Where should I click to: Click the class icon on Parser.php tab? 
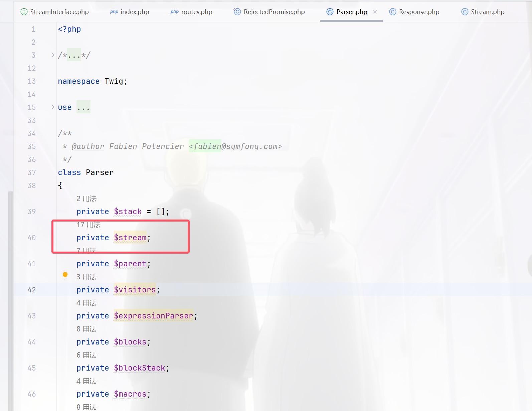(x=330, y=12)
